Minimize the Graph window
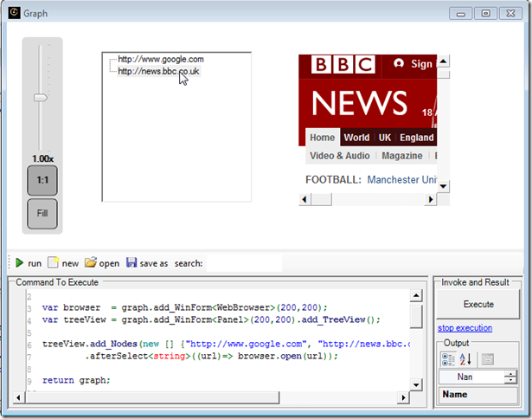The image size is (532, 419). tap(460, 14)
